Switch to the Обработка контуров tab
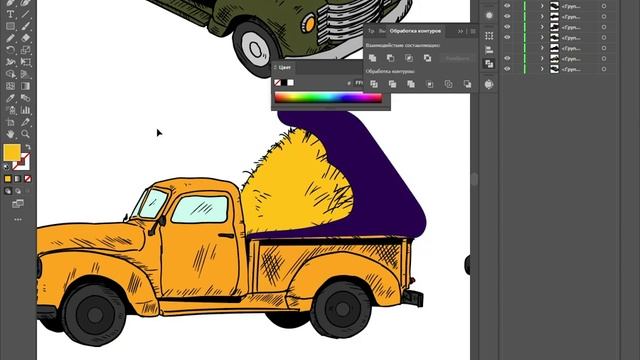The image size is (640, 360). tap(415, 31)
